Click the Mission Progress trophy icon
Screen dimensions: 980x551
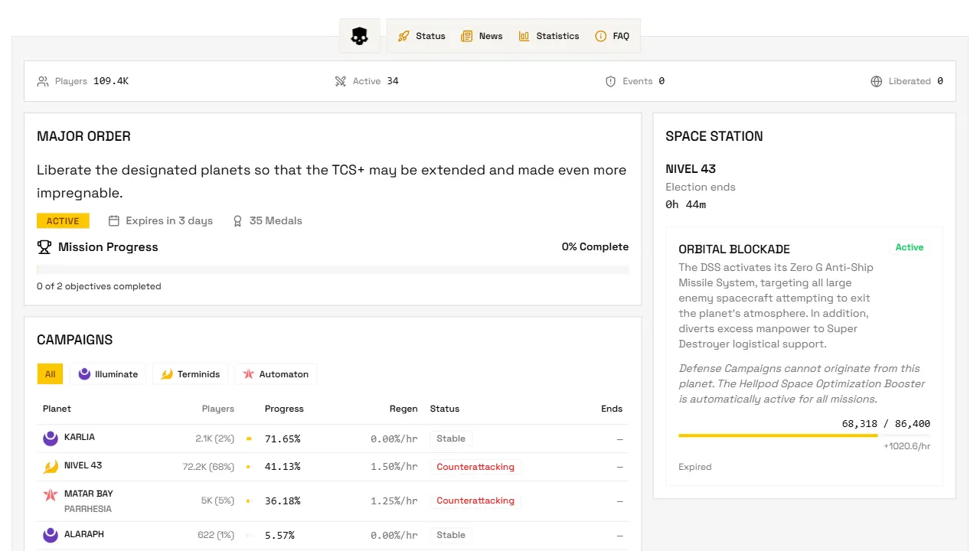click(x=44, y=247)
